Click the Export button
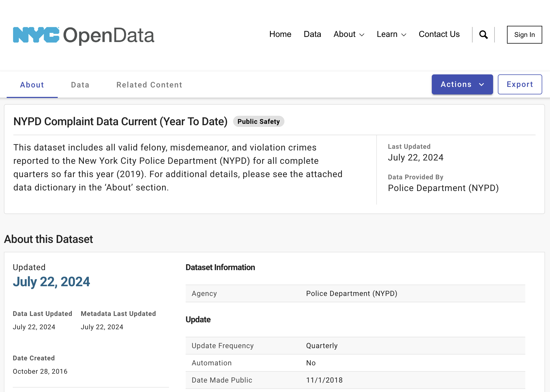 pos(520,84)
